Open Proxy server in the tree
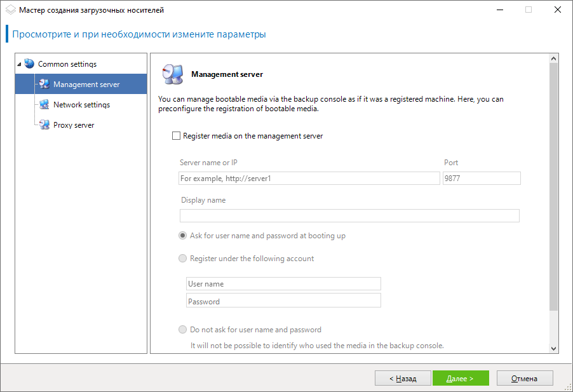This screenshot has width=573, height=392. pos(74,125)
